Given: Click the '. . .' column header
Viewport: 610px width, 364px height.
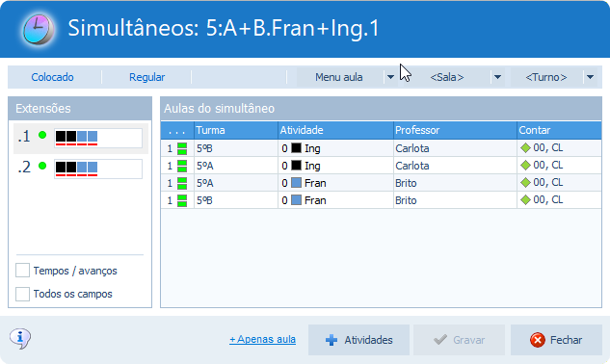Looking at the screenshot, I should coord(177,130).
